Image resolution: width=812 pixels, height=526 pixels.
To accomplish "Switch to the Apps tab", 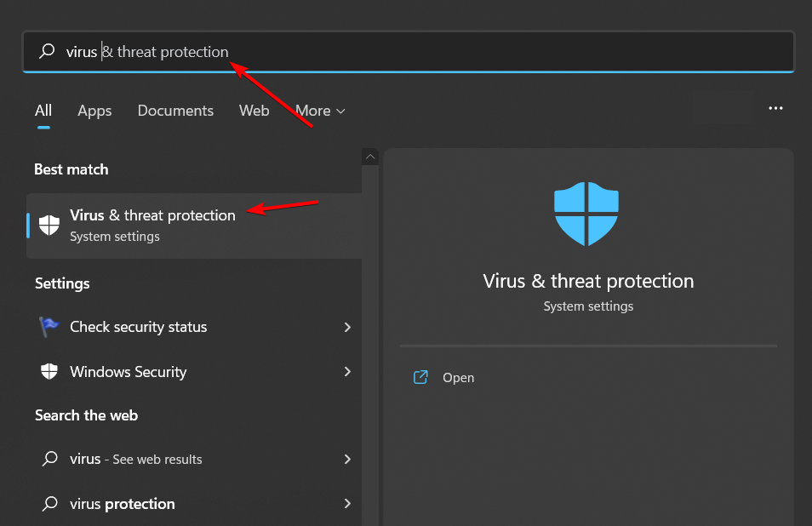I will [94, 111].
